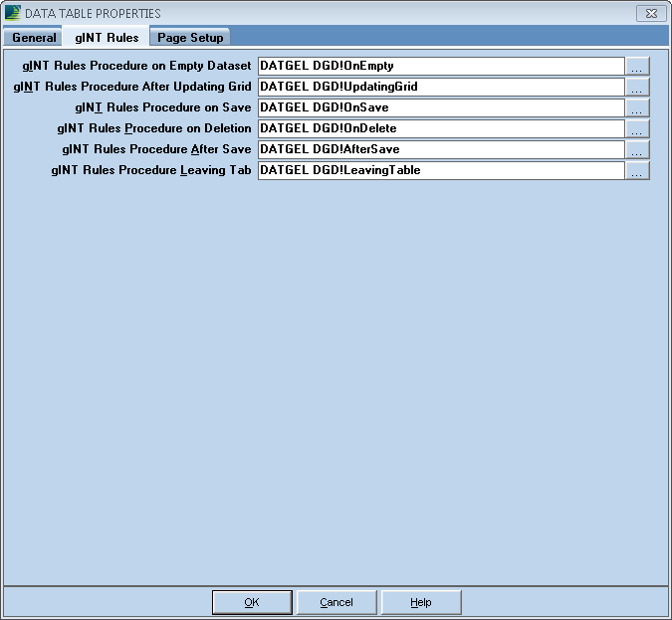Viewport: 672px width, 620px height.
Task: Browse for the On Deletion rules procedure
Action: point(637,129)
